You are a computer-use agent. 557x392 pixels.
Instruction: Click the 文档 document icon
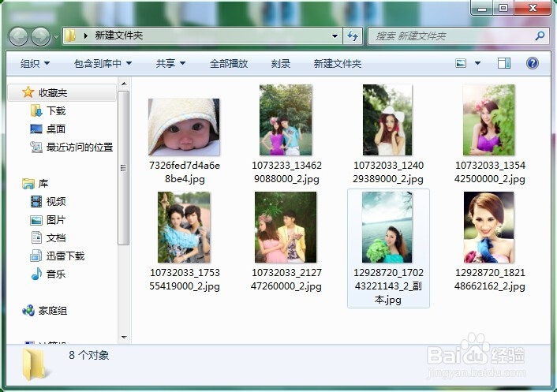point(36,237)
